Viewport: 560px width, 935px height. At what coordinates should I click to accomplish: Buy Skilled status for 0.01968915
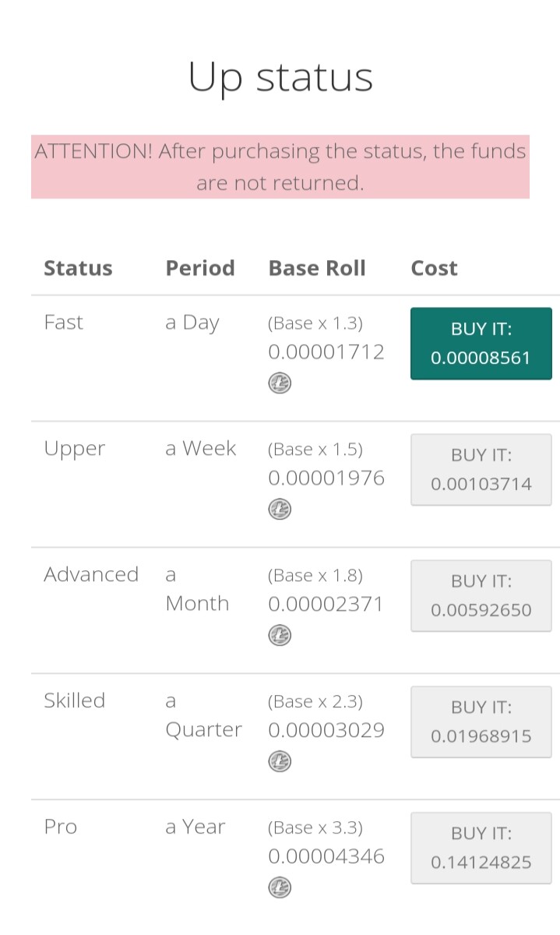pos(481,722)
